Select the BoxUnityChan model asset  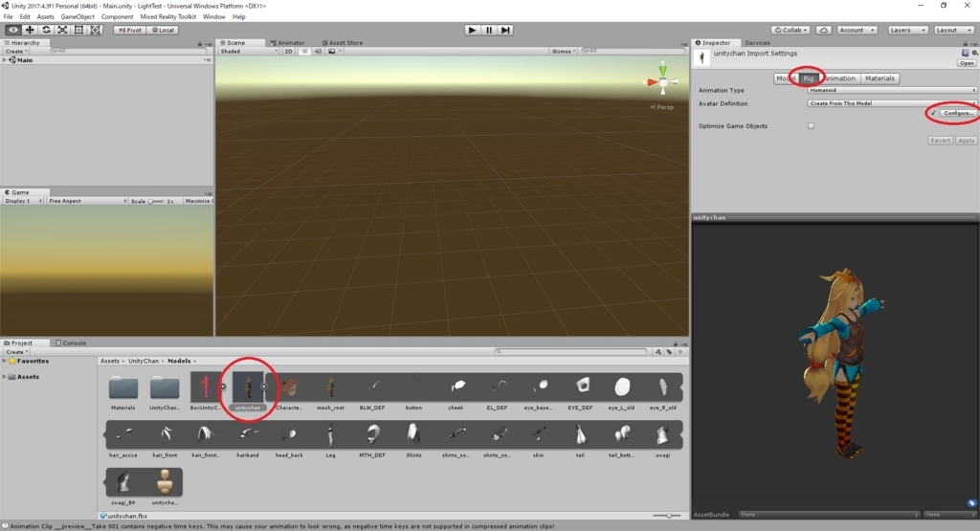pos(205,391)
